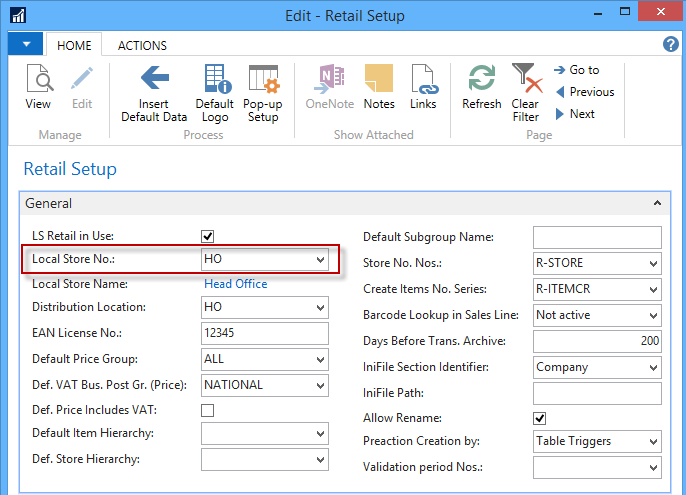Image resolution: width=686 pixels, height=495 pixels.
Task: Refresh the Retail Setup page
Action: tap(482, 87)
